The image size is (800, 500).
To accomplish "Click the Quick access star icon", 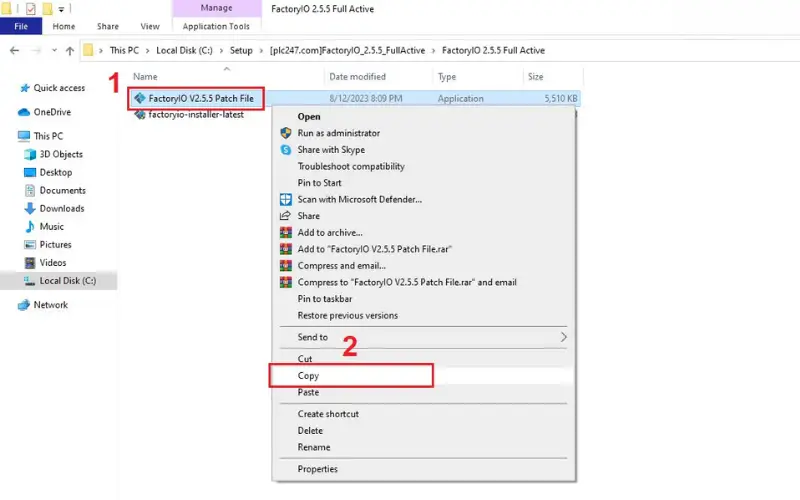I will (24, 88).
